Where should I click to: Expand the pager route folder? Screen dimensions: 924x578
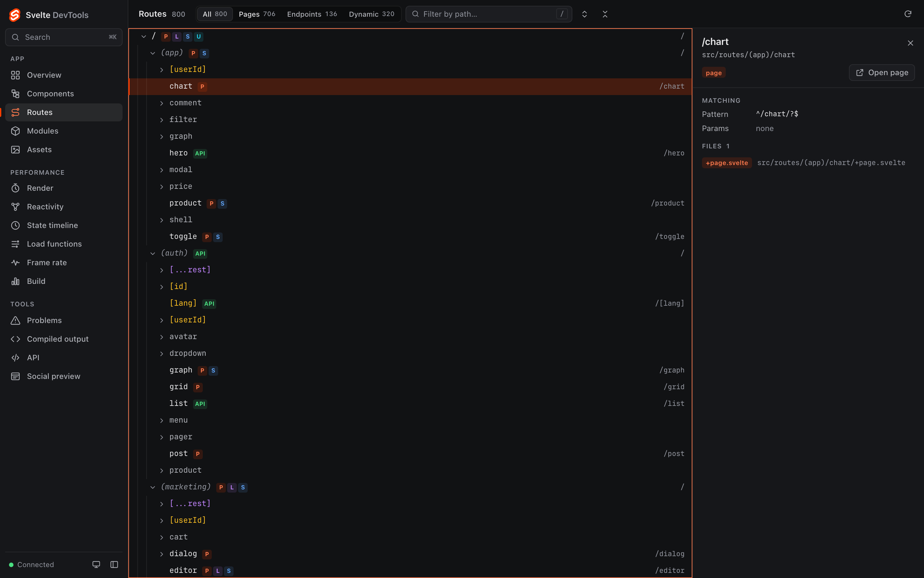coord(161,437)
